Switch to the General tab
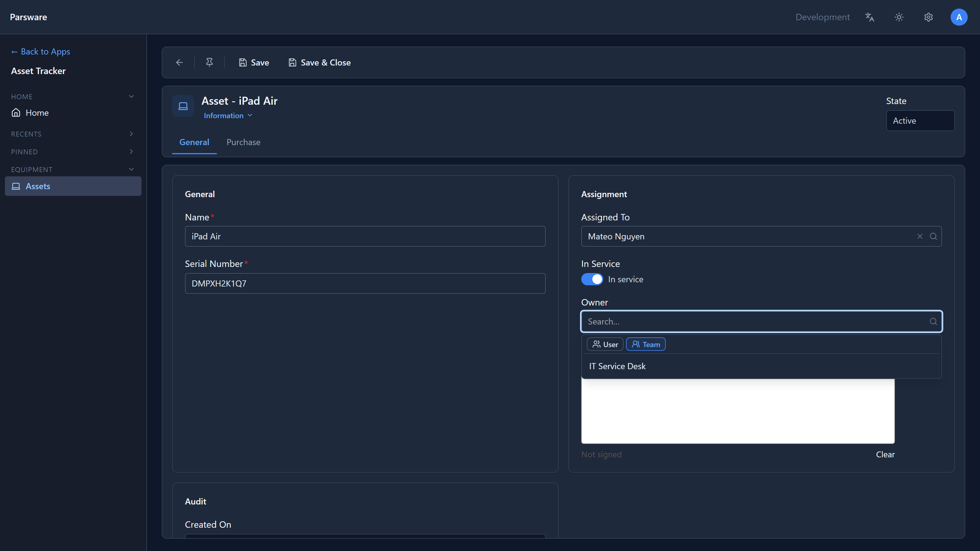980x551 pixels. point(194,142)
